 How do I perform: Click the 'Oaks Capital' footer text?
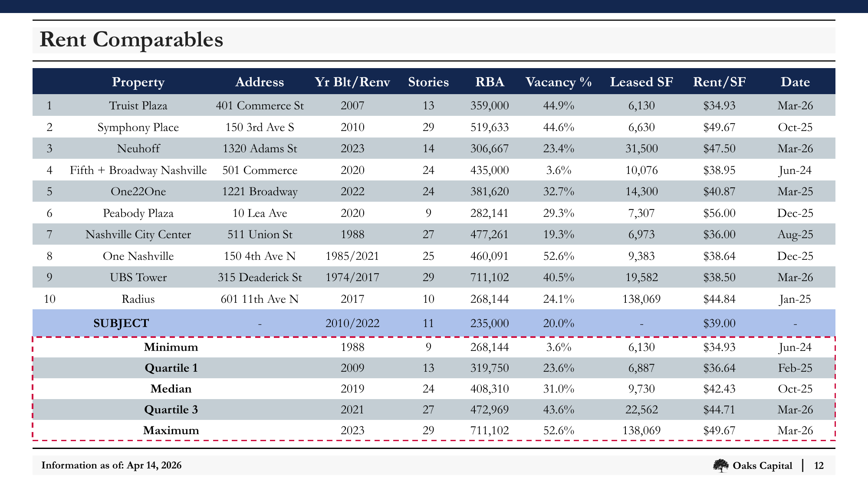(x=762, y=466)
